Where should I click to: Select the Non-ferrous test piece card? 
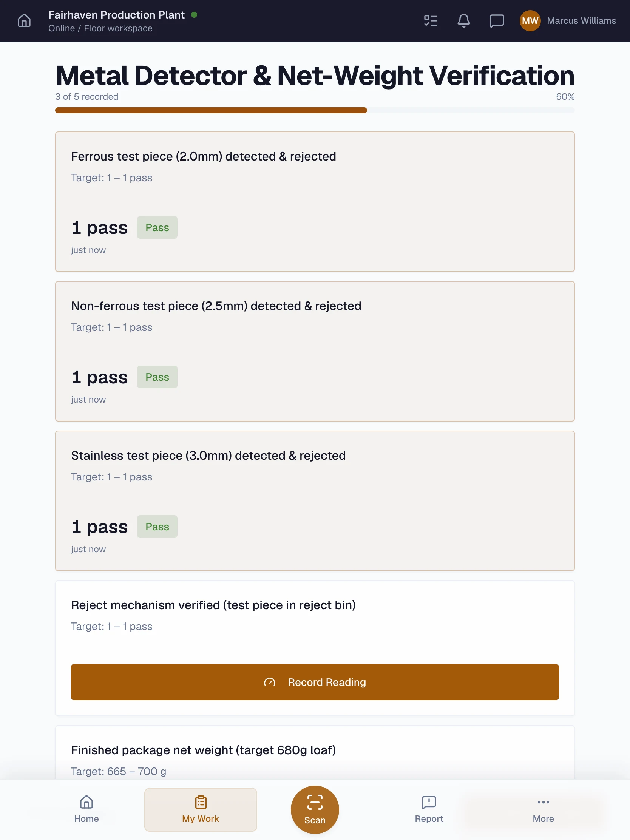pos(315,351)
